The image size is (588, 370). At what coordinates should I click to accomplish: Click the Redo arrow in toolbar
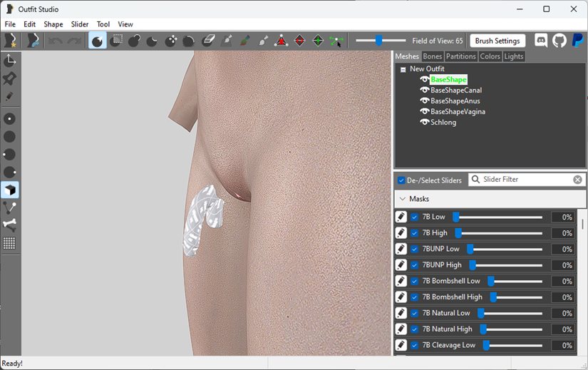click(x=74, y=41)
